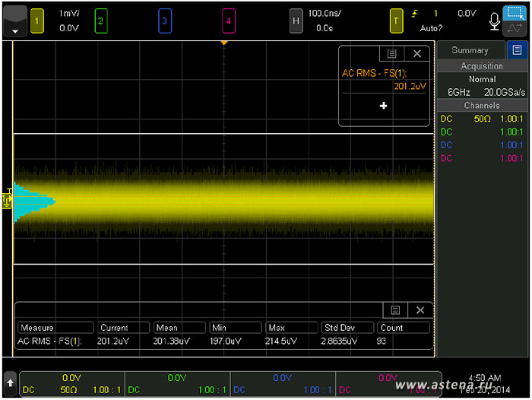Click the 20.0GSa/s sample rate value
The height and width of the screenshot is (400, 532).
coord(505,92)
